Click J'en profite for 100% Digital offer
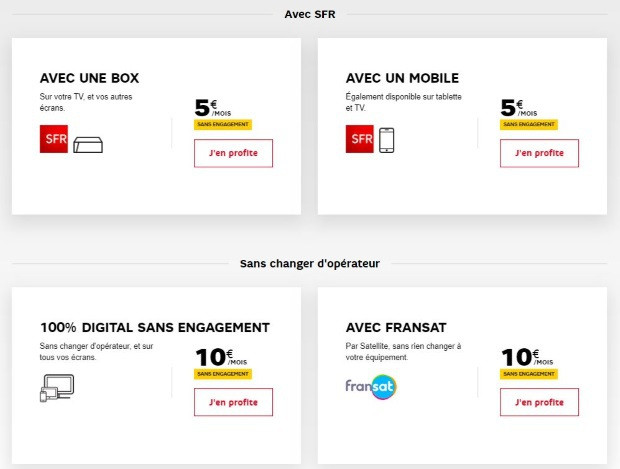Image resolution: width=620 pixels, height=469 pixels. pos(233,402)
